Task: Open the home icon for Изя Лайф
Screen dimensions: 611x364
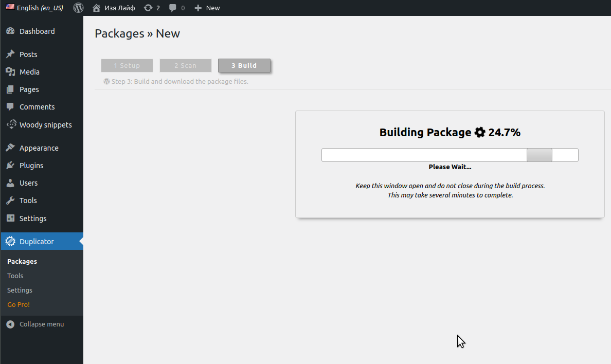Action: pyautogui.click(x=96, y=8)
